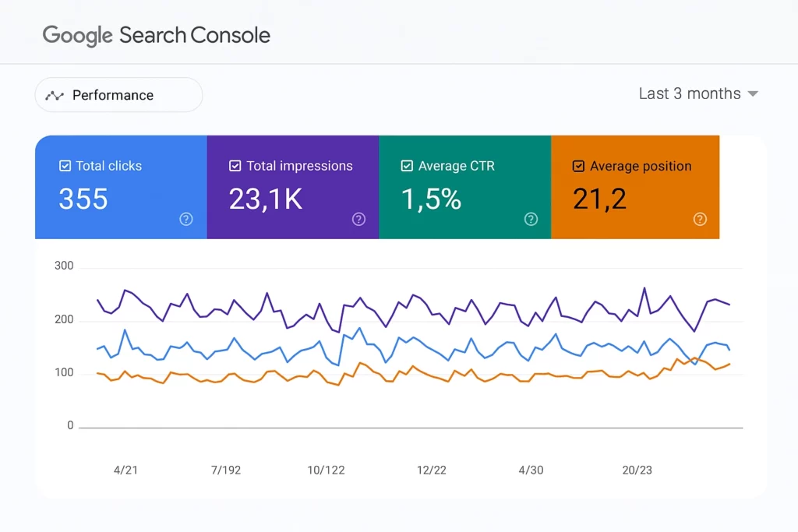Select the Performance tab

tap(113, 94)
